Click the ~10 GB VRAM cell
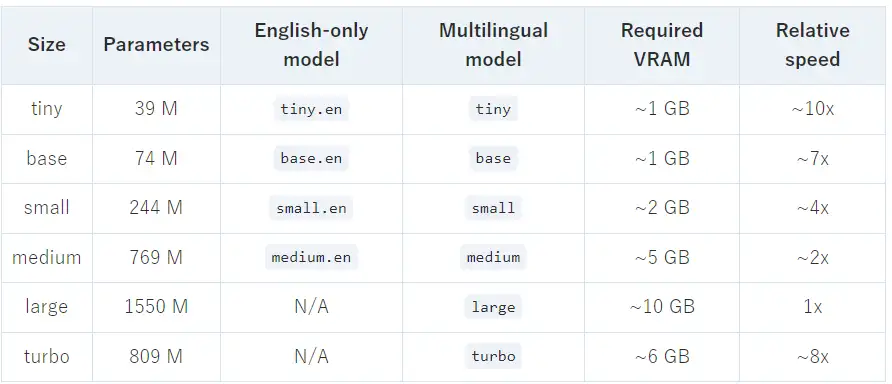 (662, 307)
